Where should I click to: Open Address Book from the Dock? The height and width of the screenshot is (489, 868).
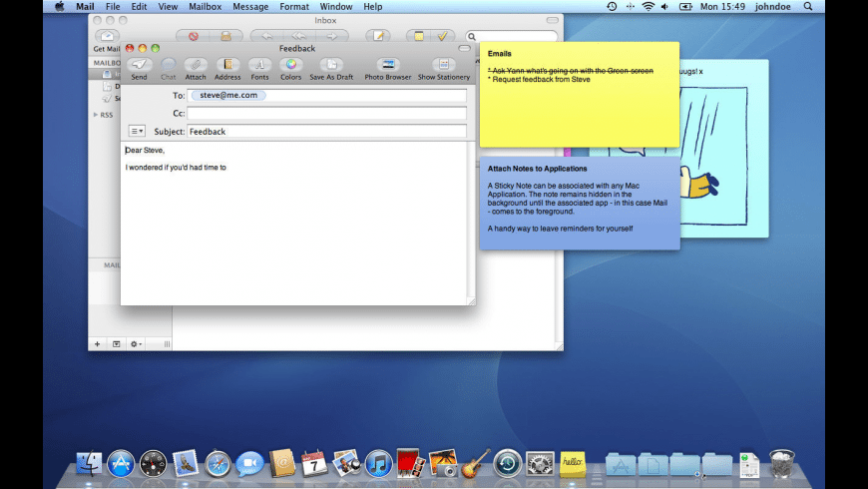click(282, 463)
